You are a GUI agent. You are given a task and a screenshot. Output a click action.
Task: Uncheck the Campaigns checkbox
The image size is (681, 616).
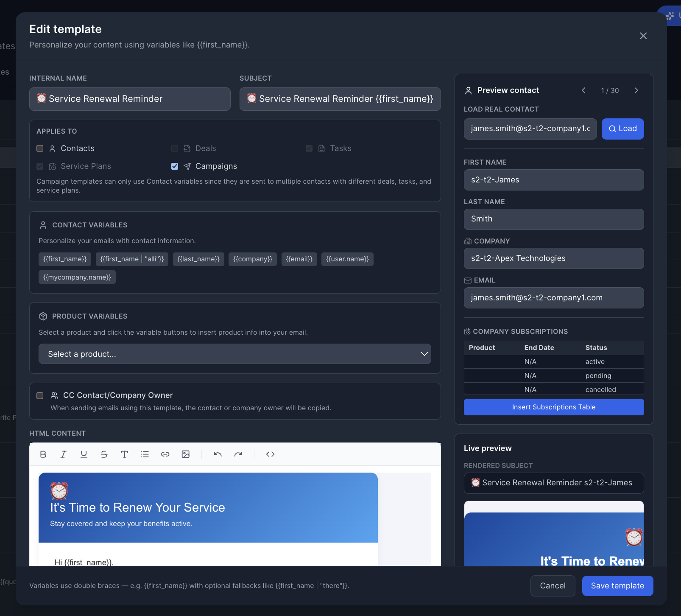(175, 166)
